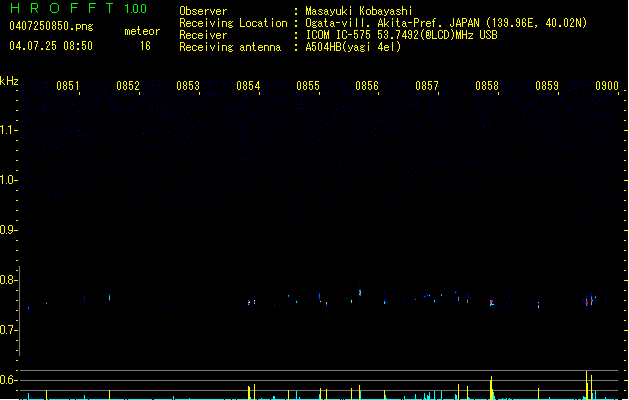This screenshot has height=400, width=629.
Task: Click the red meteor echo just after 0858
Action: tap(491, 303)
